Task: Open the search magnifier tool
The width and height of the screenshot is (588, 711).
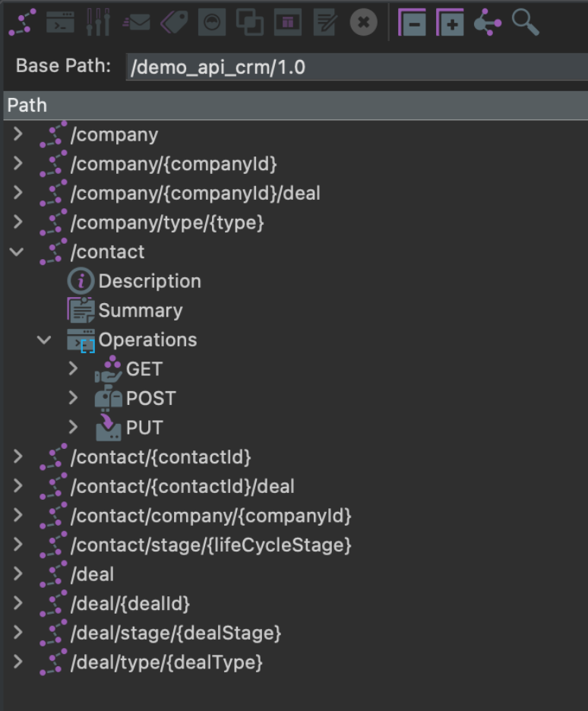Action: click(525, 22)
